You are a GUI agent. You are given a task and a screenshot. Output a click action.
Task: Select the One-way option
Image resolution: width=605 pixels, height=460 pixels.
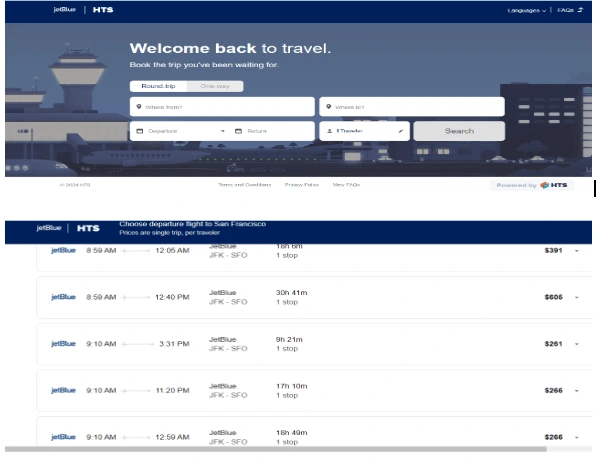point(215,86)
